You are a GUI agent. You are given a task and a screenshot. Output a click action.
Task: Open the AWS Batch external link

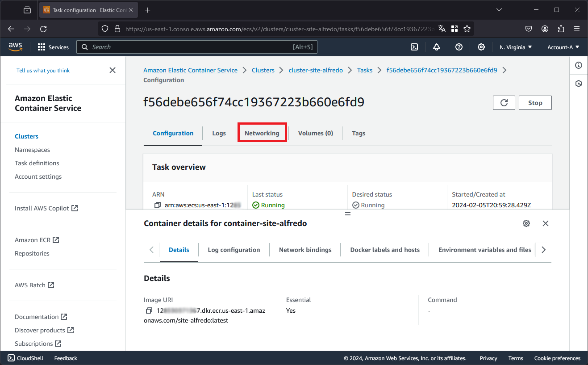point(34,285)
